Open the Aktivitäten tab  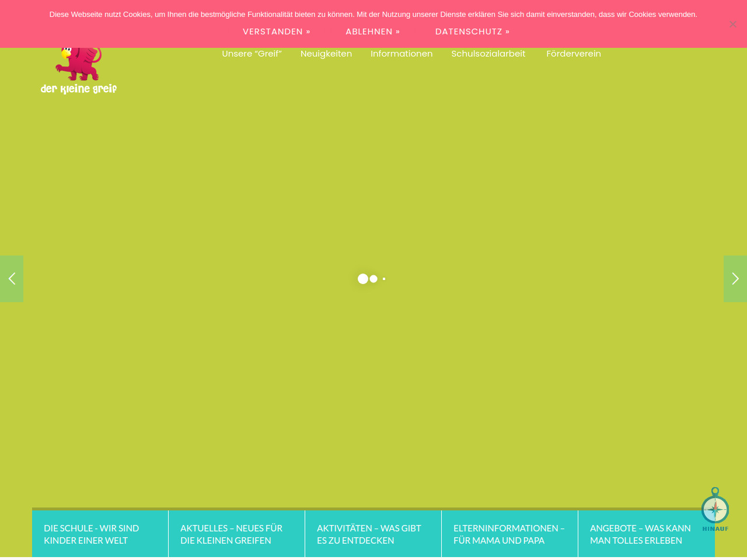pyautogui.click(x=373, y=534)
